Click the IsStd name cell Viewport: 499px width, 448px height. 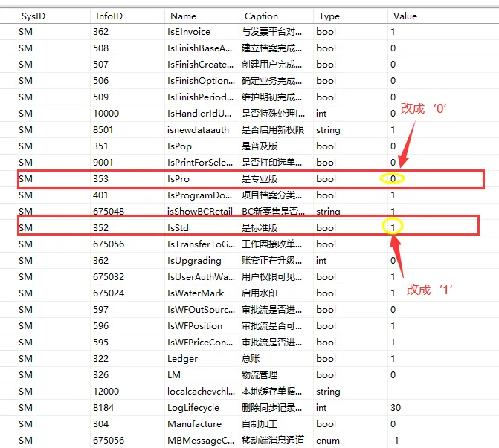pyautogui.click(x=178, y=227)
